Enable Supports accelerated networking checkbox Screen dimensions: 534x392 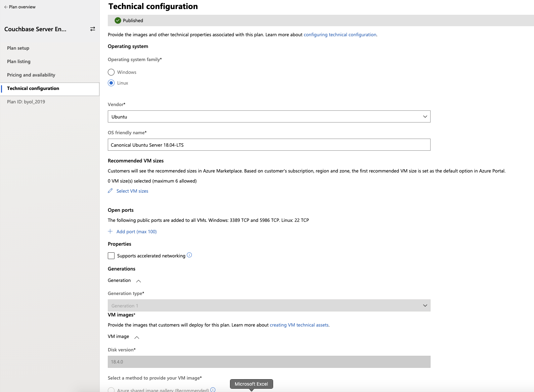point(111,256)
